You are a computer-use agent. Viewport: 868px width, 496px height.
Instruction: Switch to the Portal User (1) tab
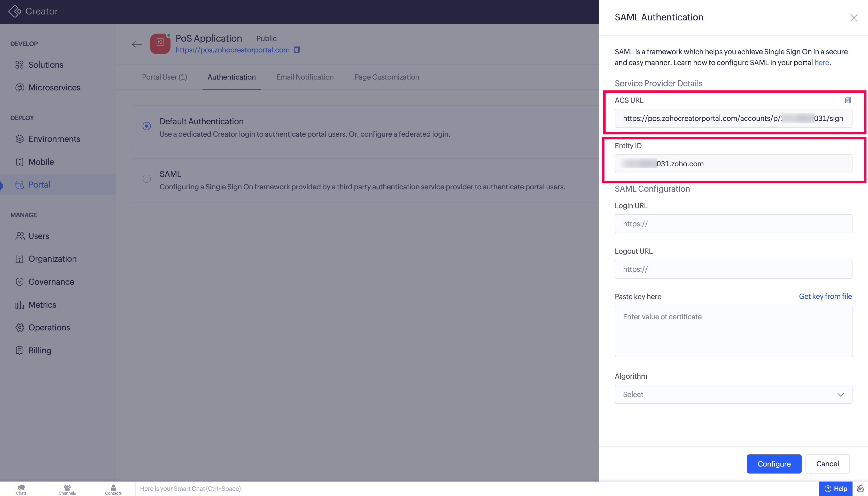pos(164,77)
